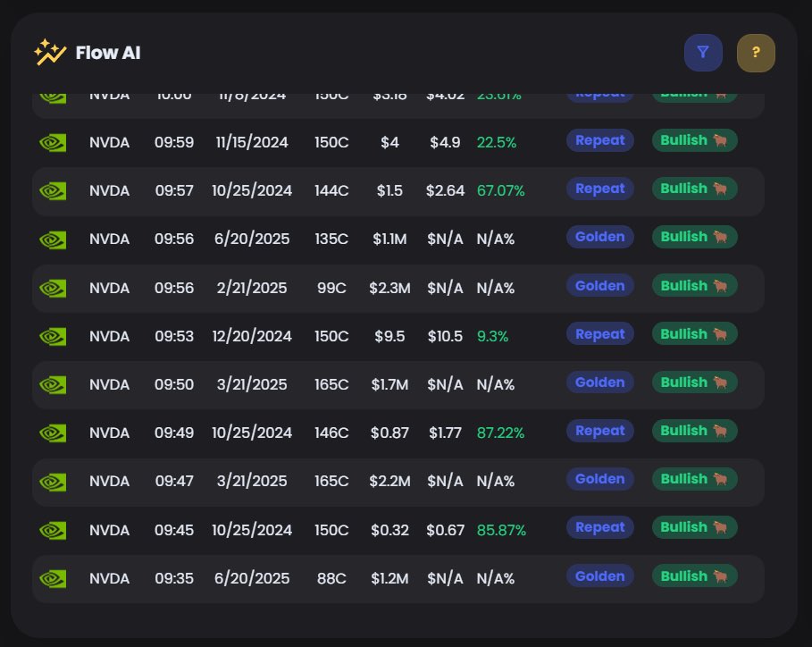
Task: Click the Repeat tag in the 146C row
Action: [600, 431]
